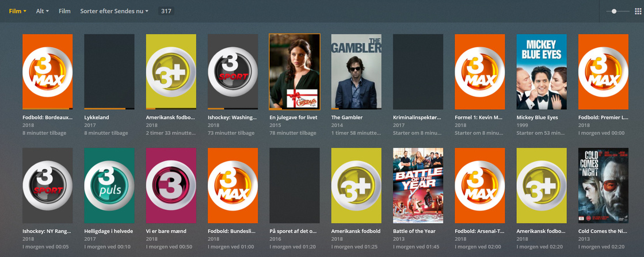644x257 pixels.
Task: Click year 2016 under På sporet af det
Action: point(275,239)
